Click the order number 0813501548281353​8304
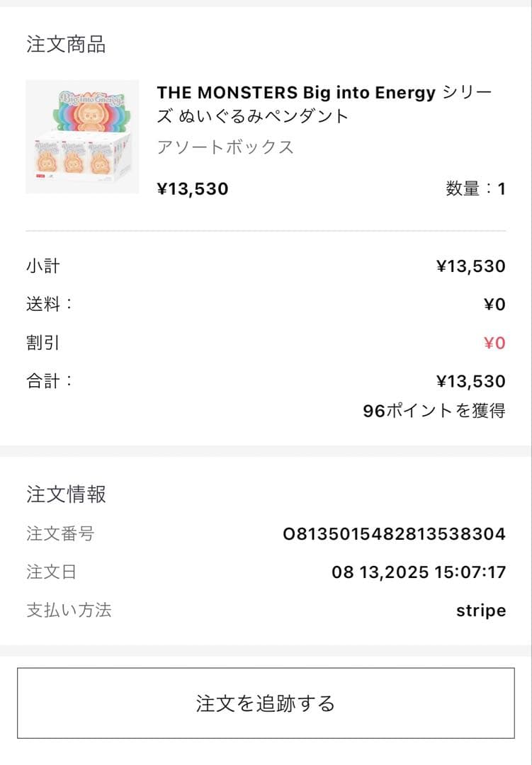Image resolution: width=532 pixels, height=765 pixels. (394, 534)
